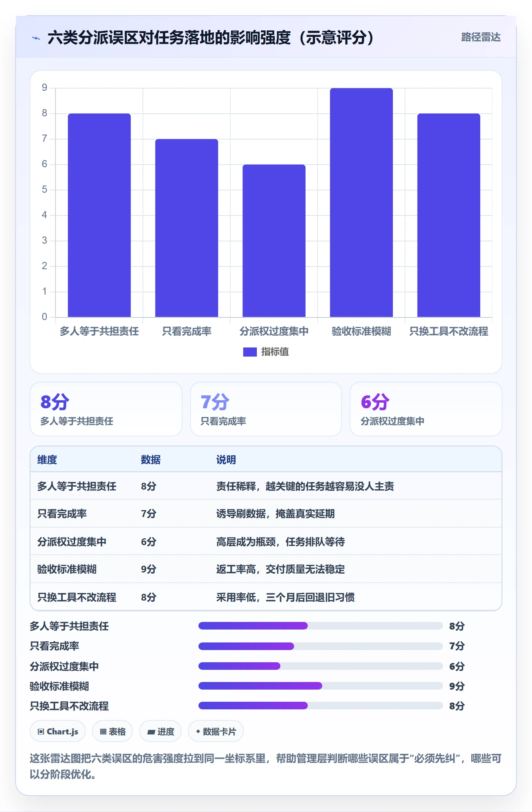The image size is (532, 812).
Task: Select the 分派权过度集中 bar in chart
Action: [x=274, y=241]
